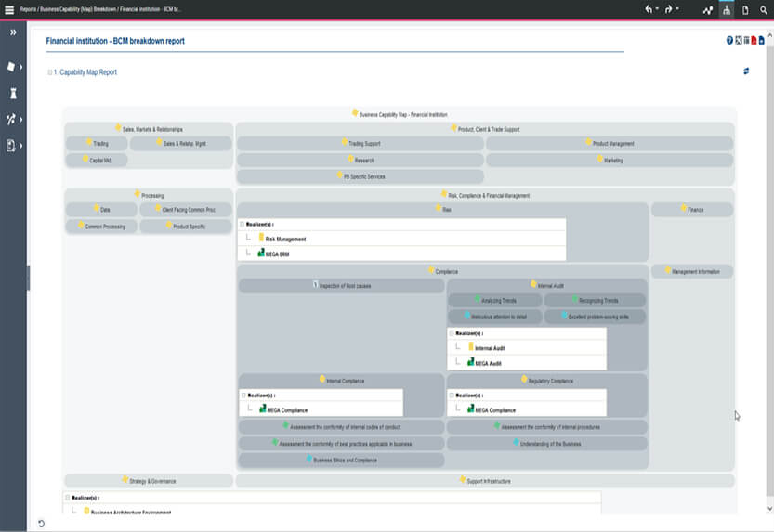The image size is (774, 532).
Task: Click the document page icon in header
Action: click(x=745, y=10)
